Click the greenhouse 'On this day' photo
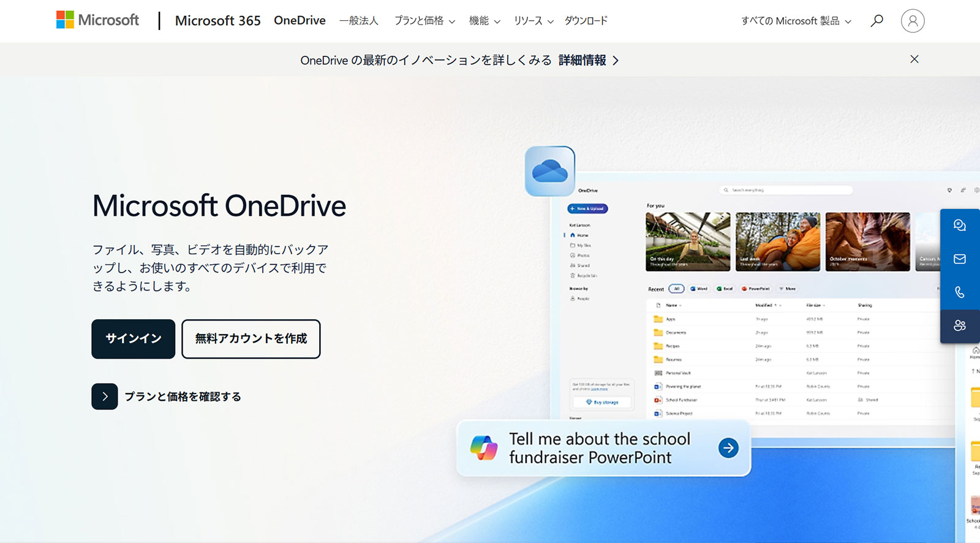The height and width of the screenshot is (543, 980). [x=688, y=241]
